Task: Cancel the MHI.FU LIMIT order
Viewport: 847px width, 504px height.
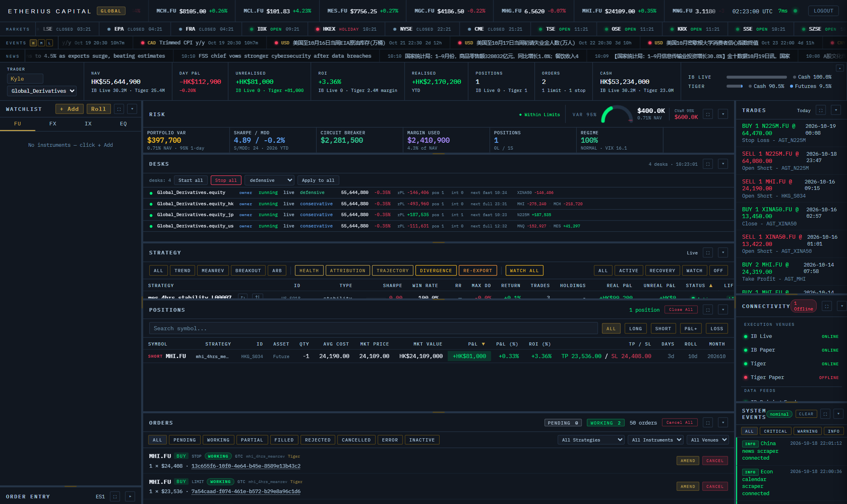Action: click(715, 487)
